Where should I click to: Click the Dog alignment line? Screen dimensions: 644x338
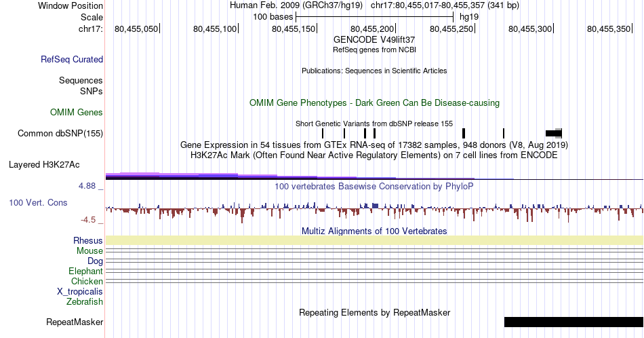point(374,261)
